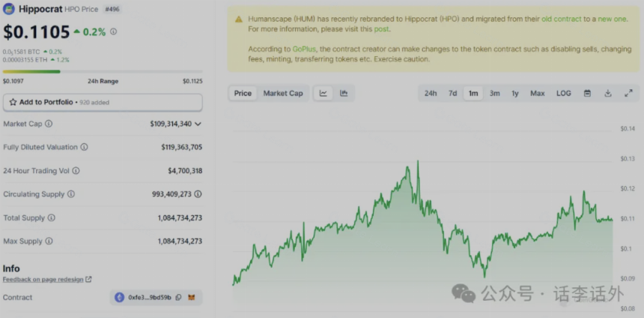This screenshot has width=644, height=318.
Task: Set chart range to 1y
Action: 515,94
